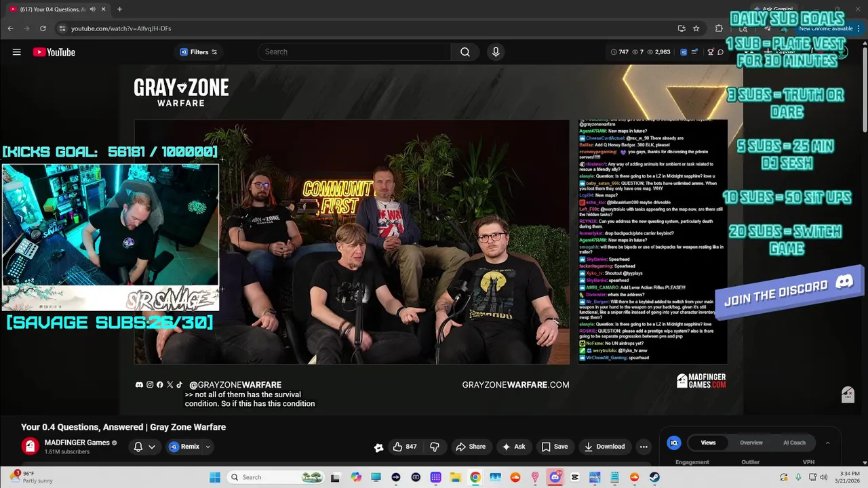The image size is (868, 488).
Task: Toggle the subscription notification bell
Action: point(138,447)
